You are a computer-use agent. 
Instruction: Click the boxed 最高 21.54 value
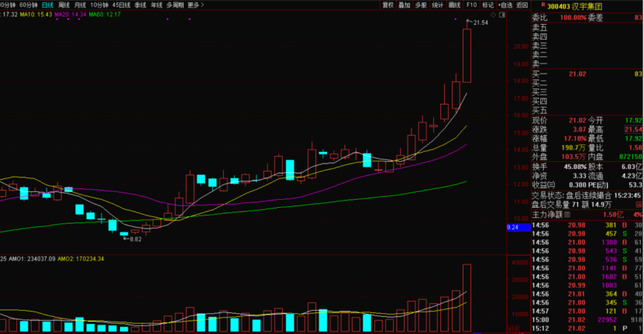point(633,129)
